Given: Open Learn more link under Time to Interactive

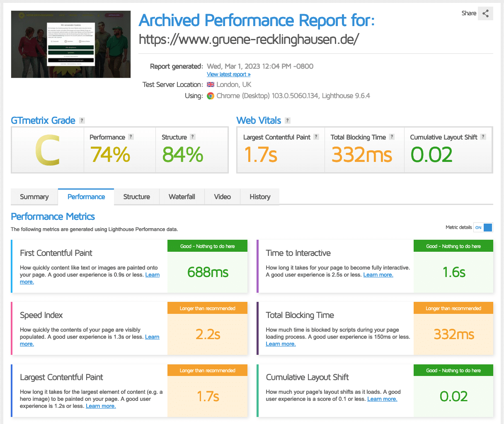Looking at the screenshot, I should click(x=378, y=275).
